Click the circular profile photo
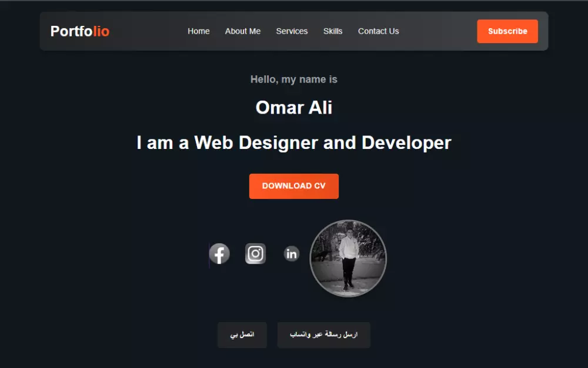The height and width of the screenshot is (368, 588). [348, 258]
